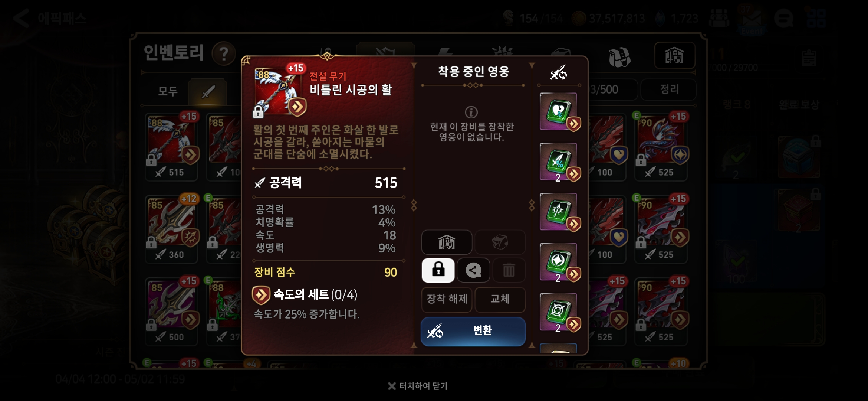
Task: Click the share equipment icon
Action: (473, 270)
